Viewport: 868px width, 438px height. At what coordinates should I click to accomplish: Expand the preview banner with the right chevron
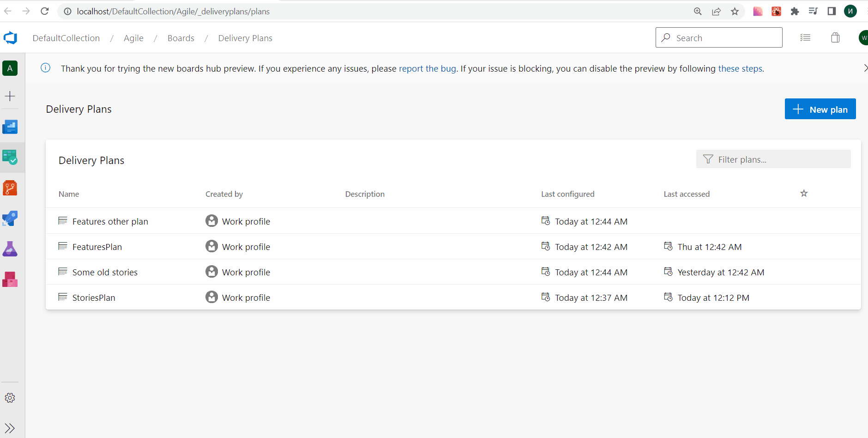tap(866, 68)
